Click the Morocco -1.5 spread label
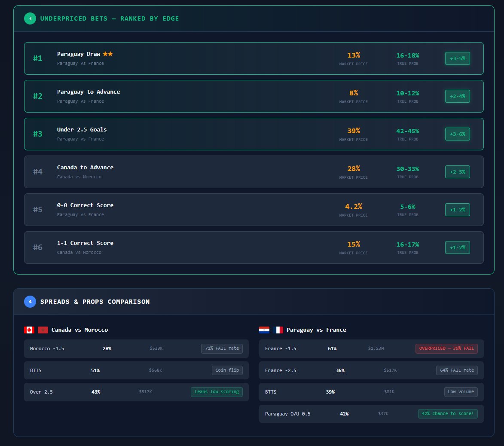Image resolution: width=504 pixels, height=446 pixels. pyautogui.click(x=47, y=348)
